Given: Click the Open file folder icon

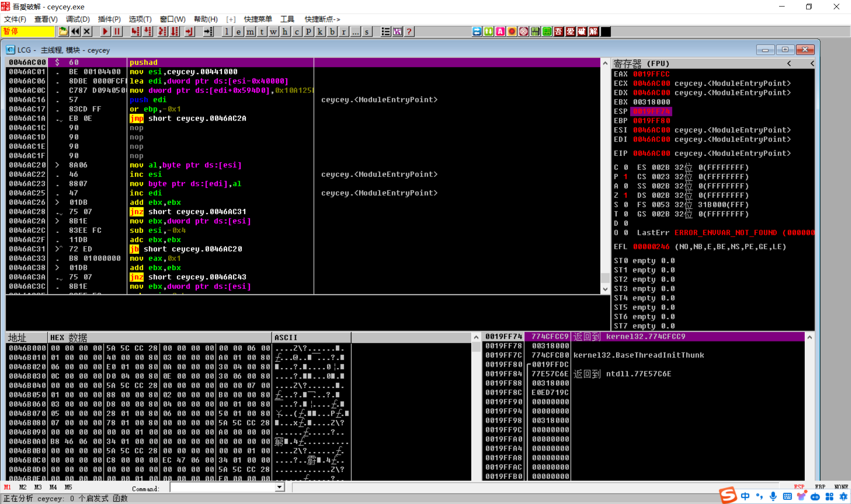Looking at the screenshot, I should tap(63, 32).
